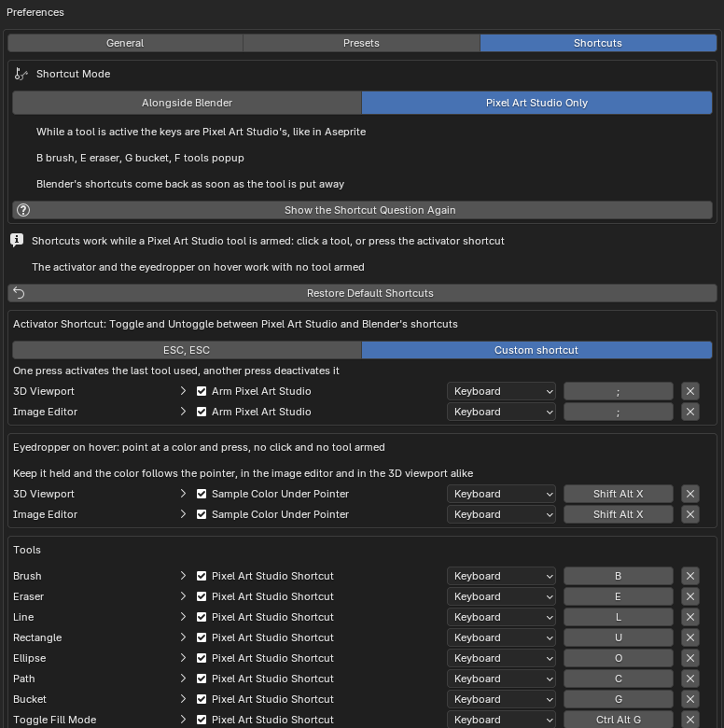Disable the Line shortcut checkbox
The width and height of the screenshot is (724, 728).
pyautogui.click(x=202, y=617)
